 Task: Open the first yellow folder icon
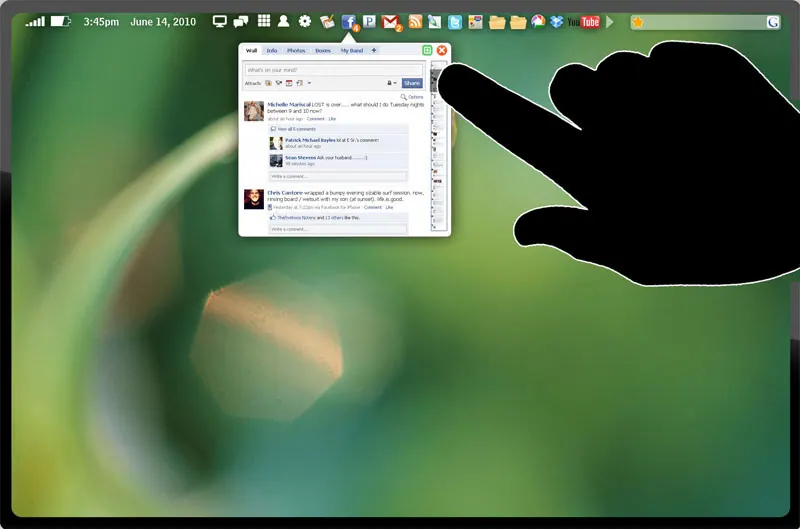[x=496, y=22]
